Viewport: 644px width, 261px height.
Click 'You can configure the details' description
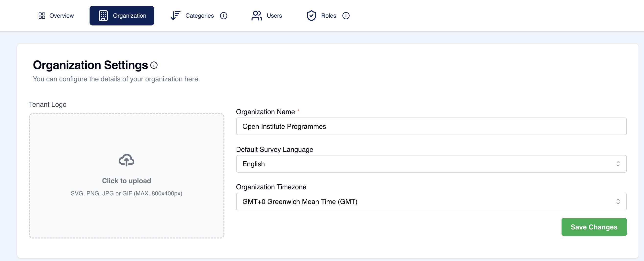click(x=116, y=79)
